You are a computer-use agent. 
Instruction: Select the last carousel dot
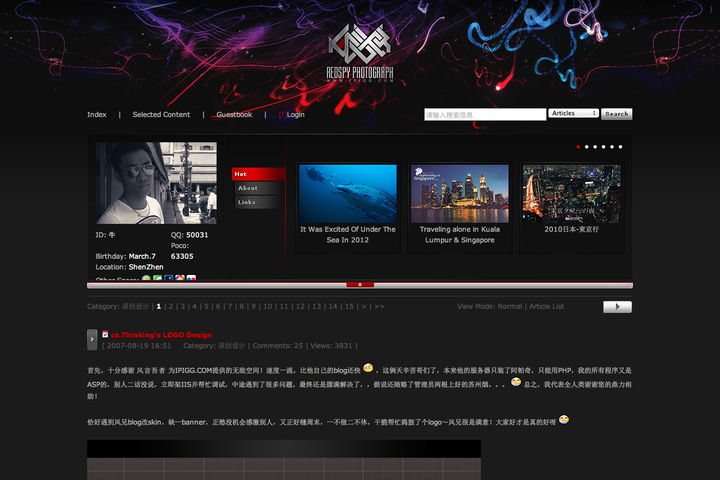620,147
